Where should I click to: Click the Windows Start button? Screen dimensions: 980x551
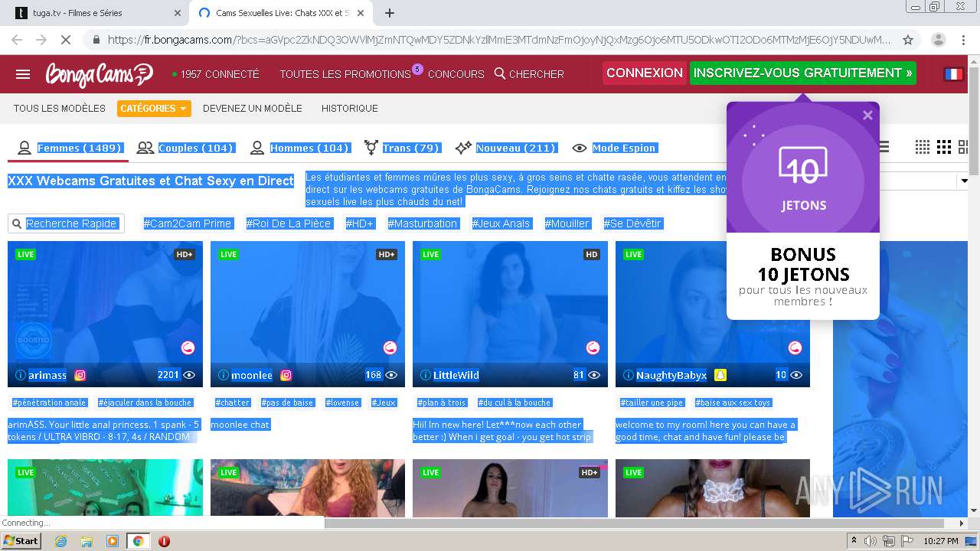(21, 541)
